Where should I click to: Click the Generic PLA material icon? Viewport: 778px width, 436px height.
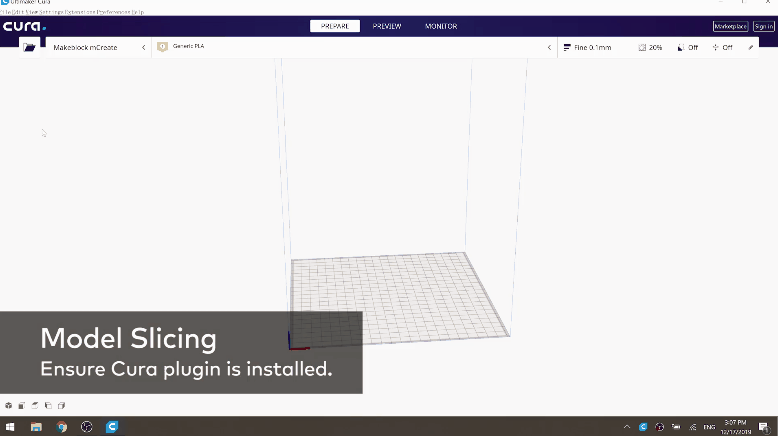(x=162, y=47)
